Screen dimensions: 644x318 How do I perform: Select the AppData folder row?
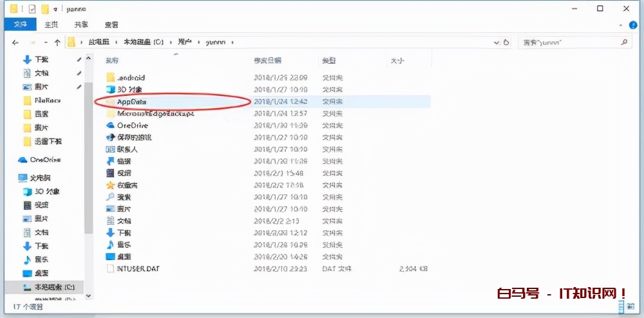pyautogui.click(x=263, y=101)
